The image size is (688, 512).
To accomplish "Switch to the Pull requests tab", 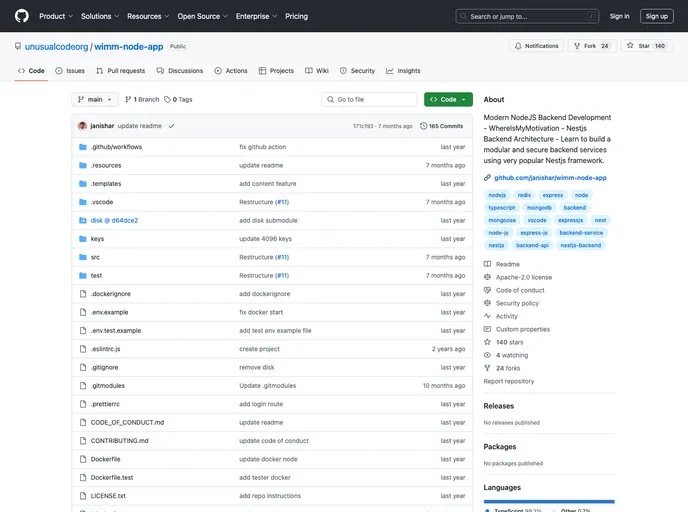I will [121, 71].
